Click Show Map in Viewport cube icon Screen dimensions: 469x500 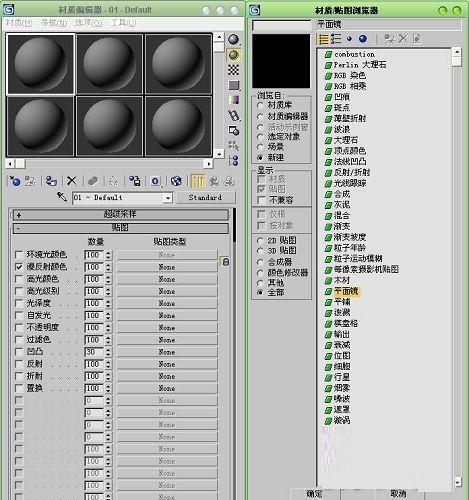tap(176, 181)
